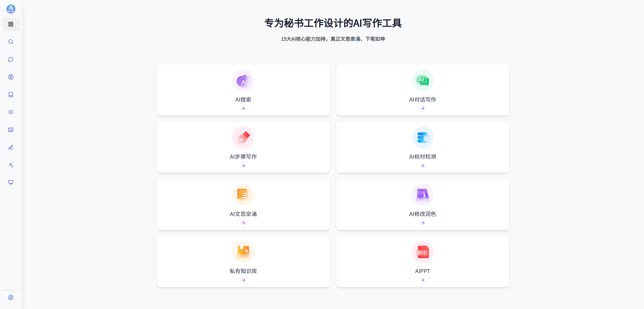
Task: Open the keyboard icon in sidebar
Action: click(11, 130)
